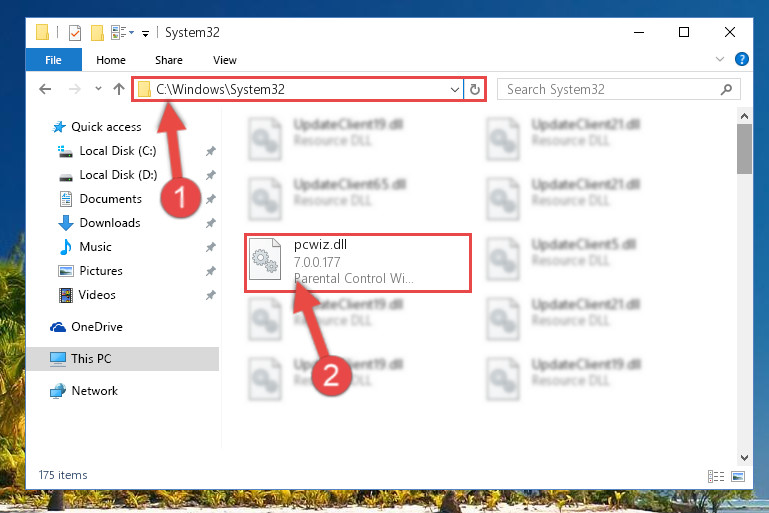Expand the address bar history dropdown
This screenshot has width=769, height=513.
point(455,89)
